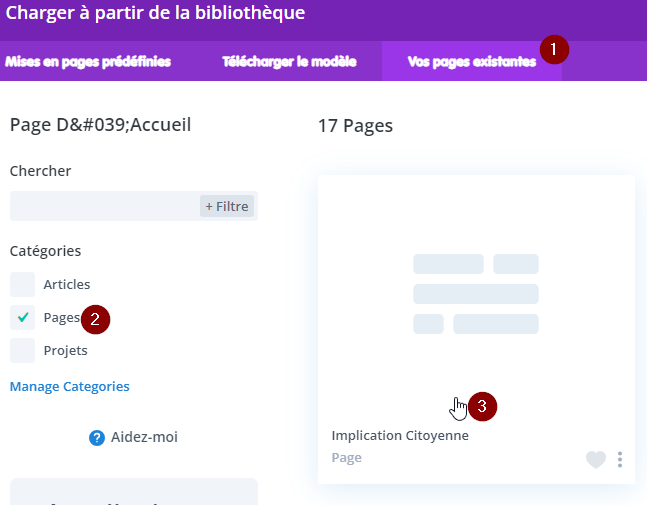The image size is (647, 505).
Task: Open the "Mises en pages prédéfinies" tab
Action: click(x=88, y=61)
